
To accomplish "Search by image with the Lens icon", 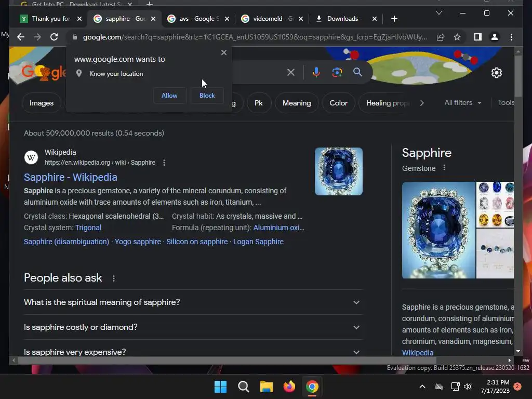I will click(337, 72).
